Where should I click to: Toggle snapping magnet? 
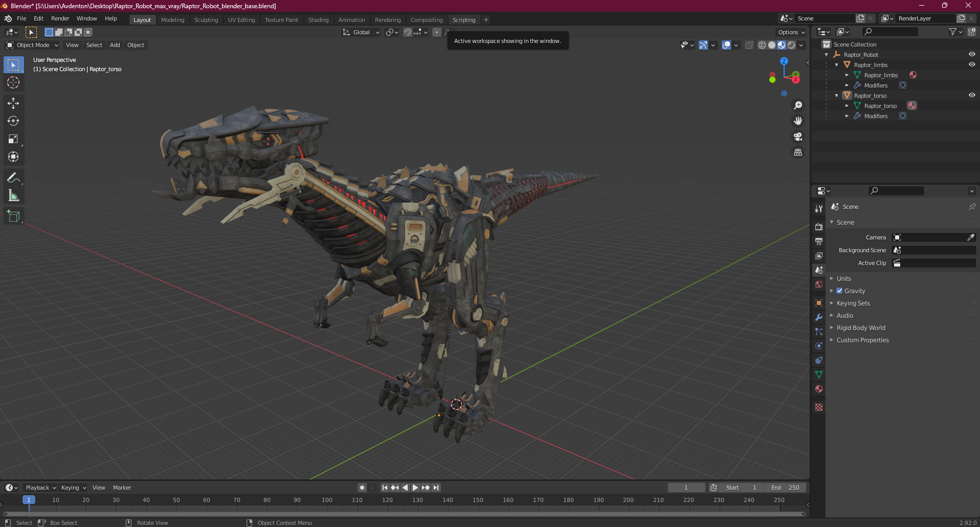click(x=408, y=32)
